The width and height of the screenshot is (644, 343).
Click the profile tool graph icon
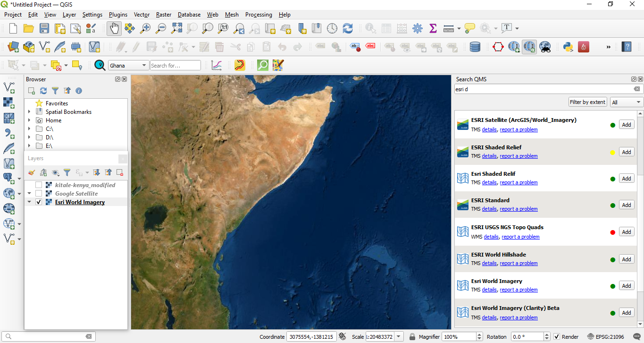point(217,65)
